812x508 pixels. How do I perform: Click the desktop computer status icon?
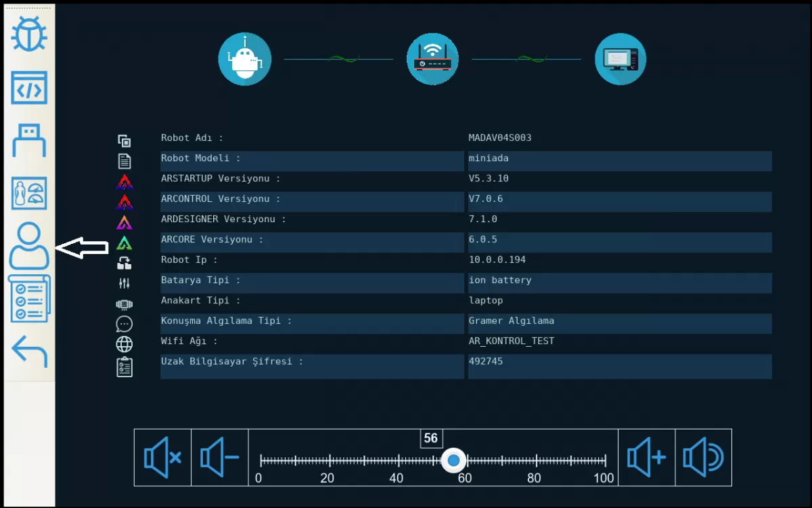click(x=620, y=59)
